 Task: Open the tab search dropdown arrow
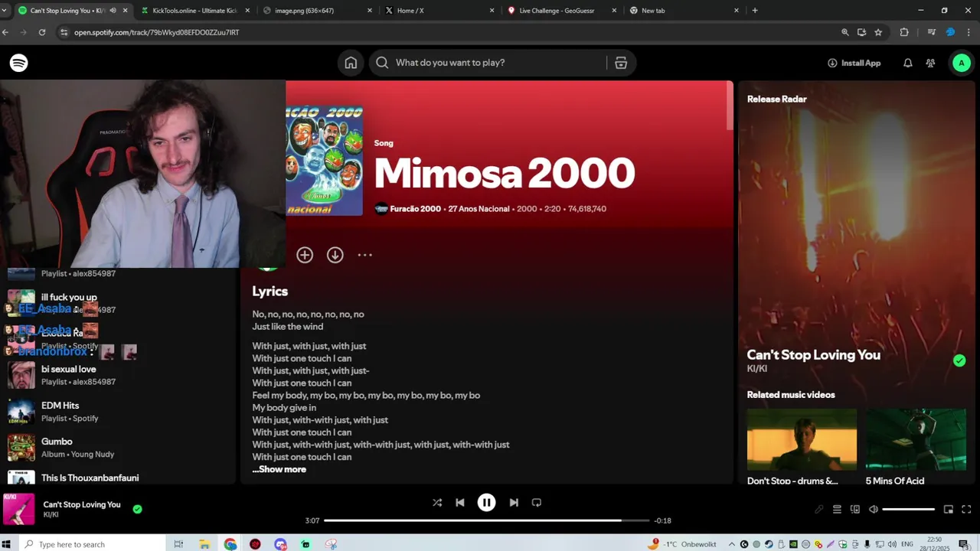tap(5, 11)
